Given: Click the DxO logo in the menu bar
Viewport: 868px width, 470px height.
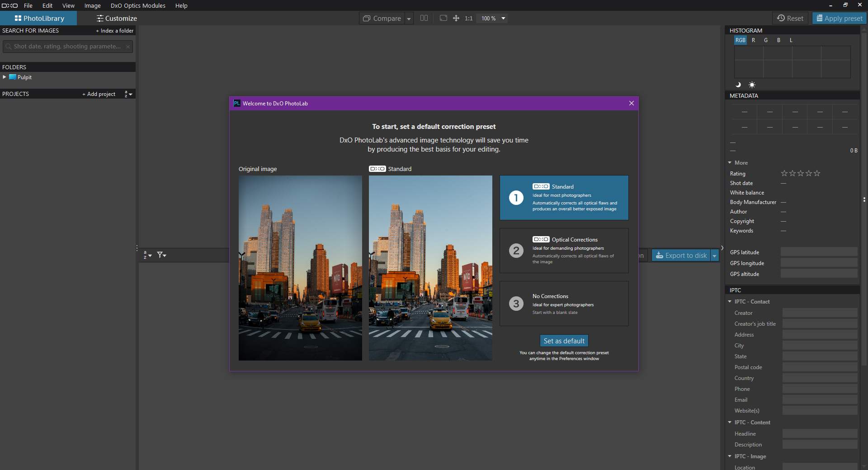Looking at the screenshot, I should click(x=9, y=5).
